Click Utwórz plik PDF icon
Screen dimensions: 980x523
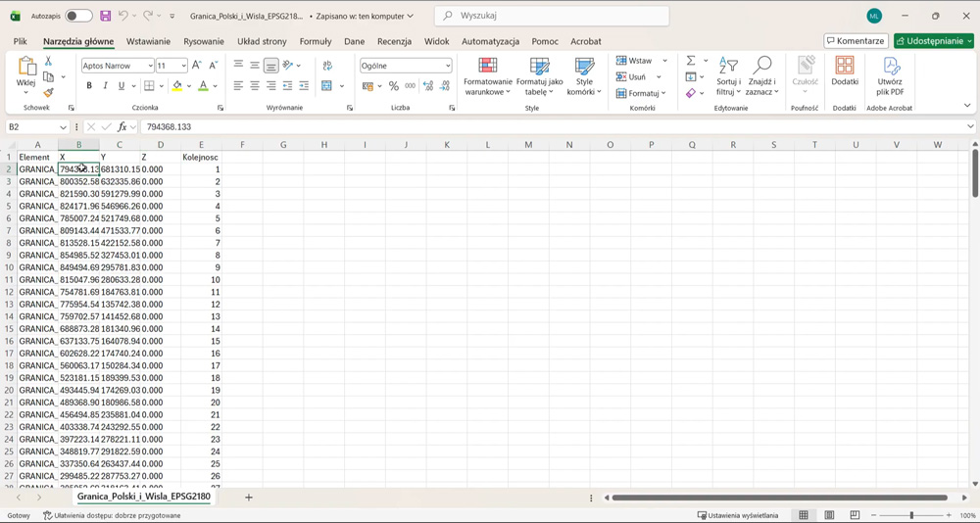890,76
